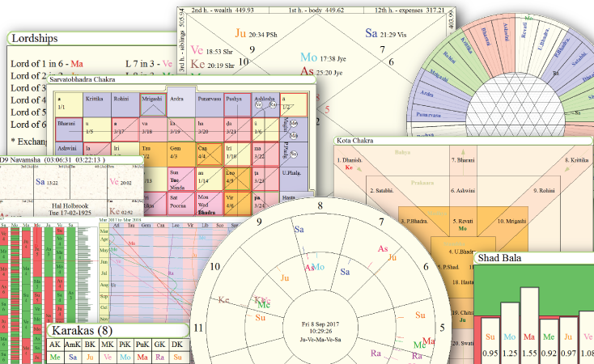Select '1. Dhanish.' in Kota Chakra

pyautogui.click(x=350, y=160)
